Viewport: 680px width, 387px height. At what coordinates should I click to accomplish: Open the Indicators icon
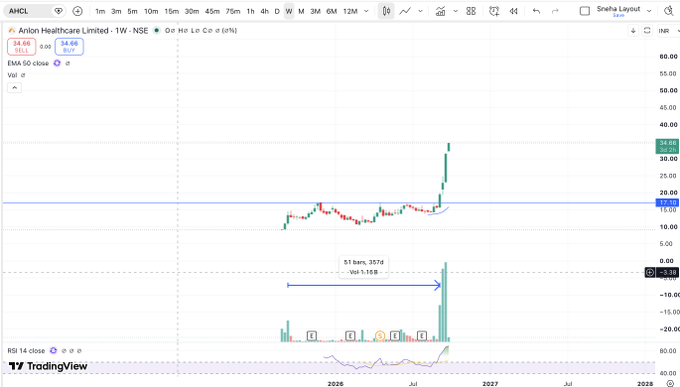[x=441, y=11]
